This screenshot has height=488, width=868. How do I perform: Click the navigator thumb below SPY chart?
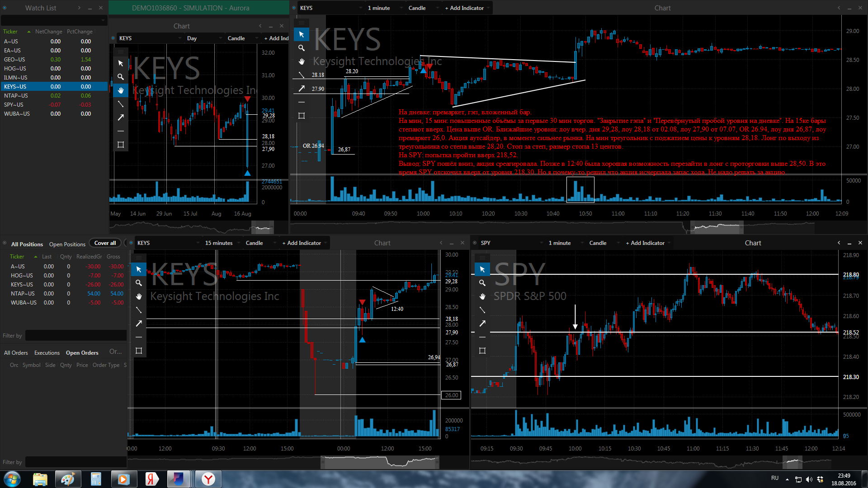pyautogui.click(x=792, y=462)
